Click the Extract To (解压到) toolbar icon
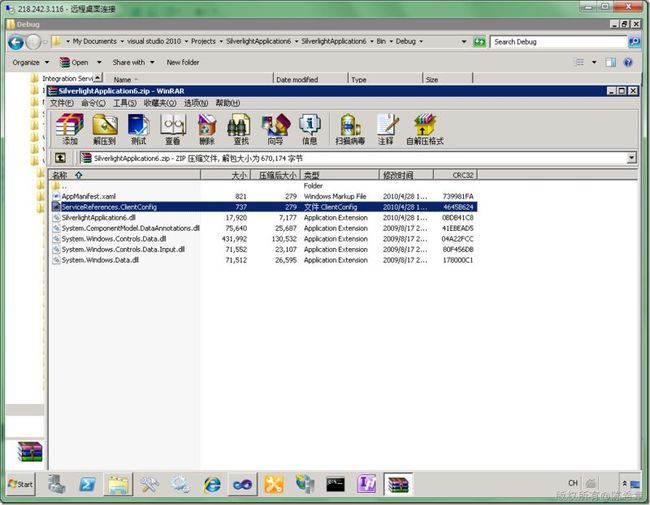The image size is (650, 505). pyautogui.click(x=104, y=129)
